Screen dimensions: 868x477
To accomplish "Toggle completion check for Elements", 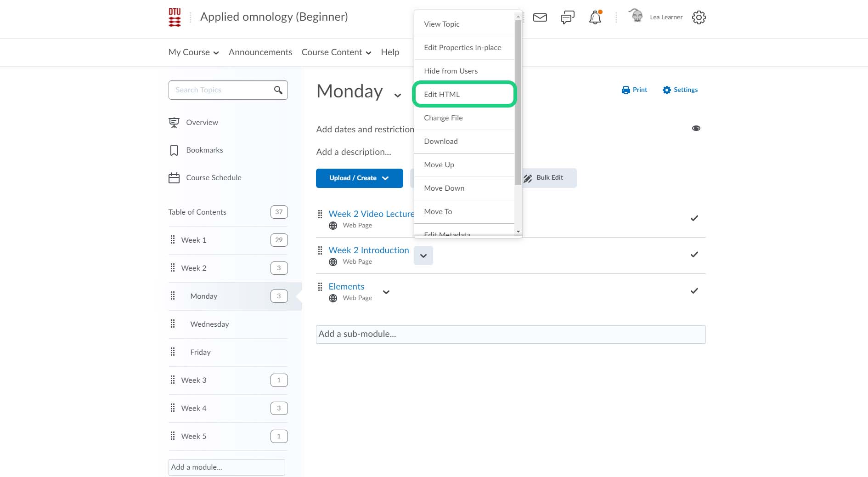I will coord(694,291).
